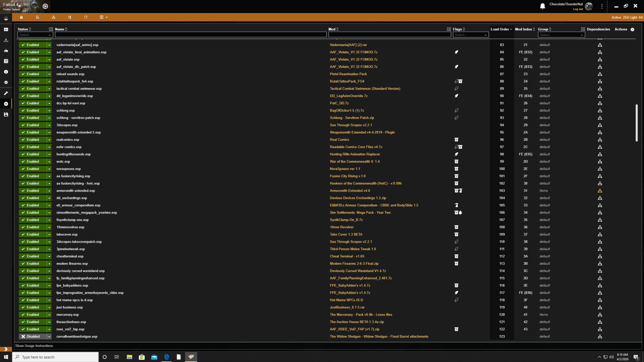This screenshot has width=644, height=362.
Task: Click the Mod filter text field
Action: [x=389, y=35]
